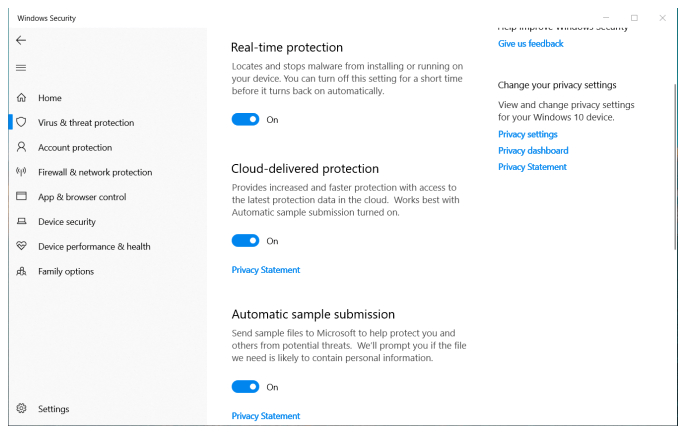The width and height of the screenshot is (686, 434).
Task: Go to Firewall & network protection
Action: pos(95,172)
